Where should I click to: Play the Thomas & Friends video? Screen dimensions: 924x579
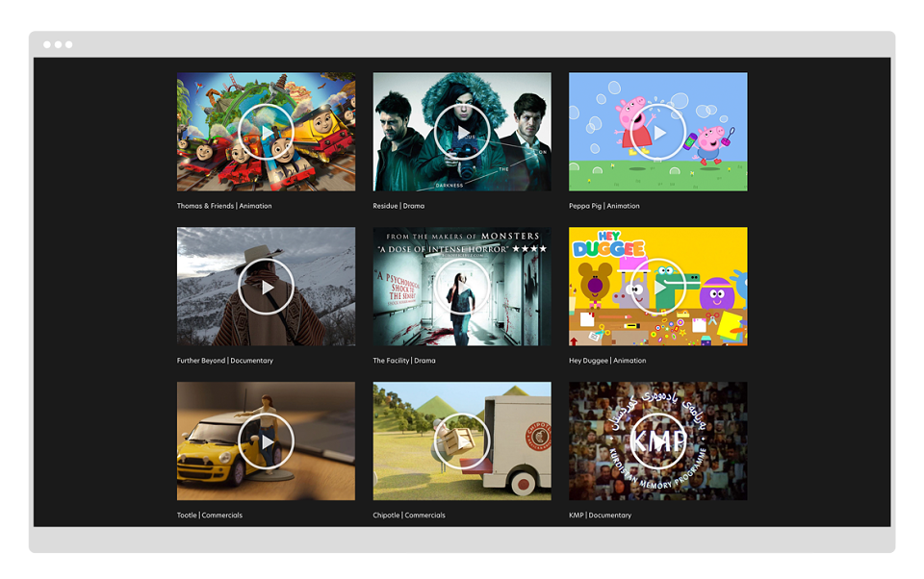coord(266,133)
